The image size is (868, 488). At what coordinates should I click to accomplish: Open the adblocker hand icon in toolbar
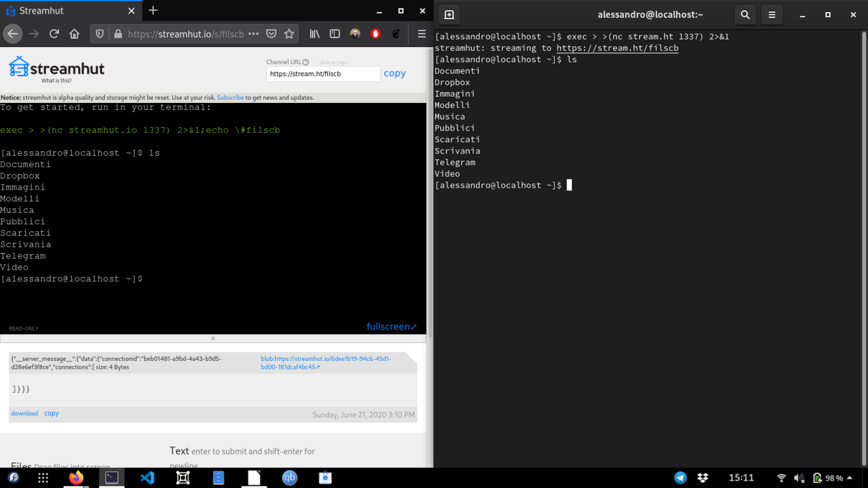(x=375, y=34)
